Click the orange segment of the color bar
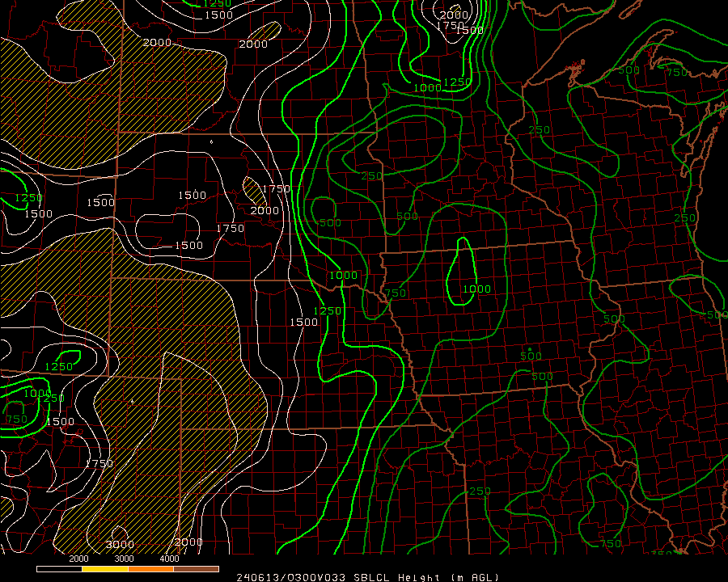 [150, 569]
